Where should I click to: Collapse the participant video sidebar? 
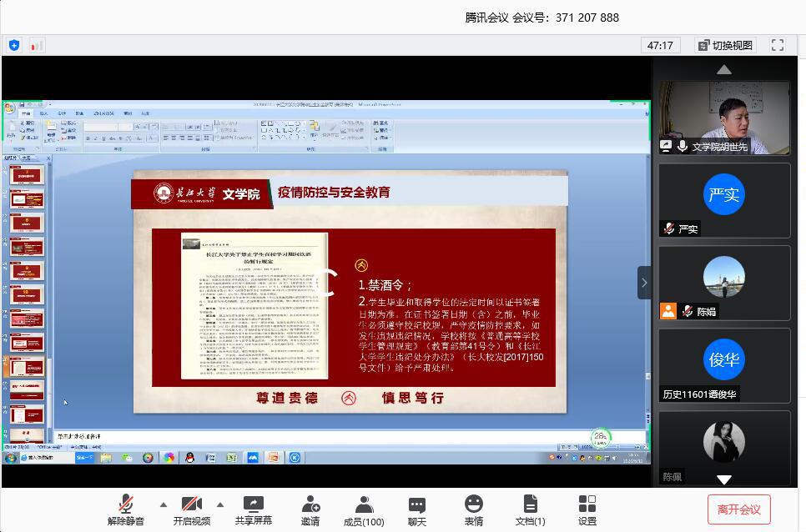click(643, 283)
